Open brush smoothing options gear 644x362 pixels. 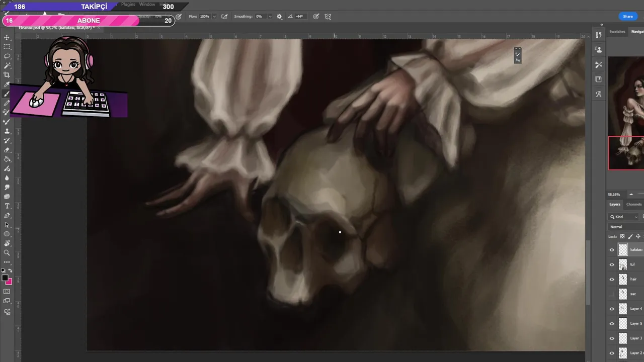coord(279,17)
